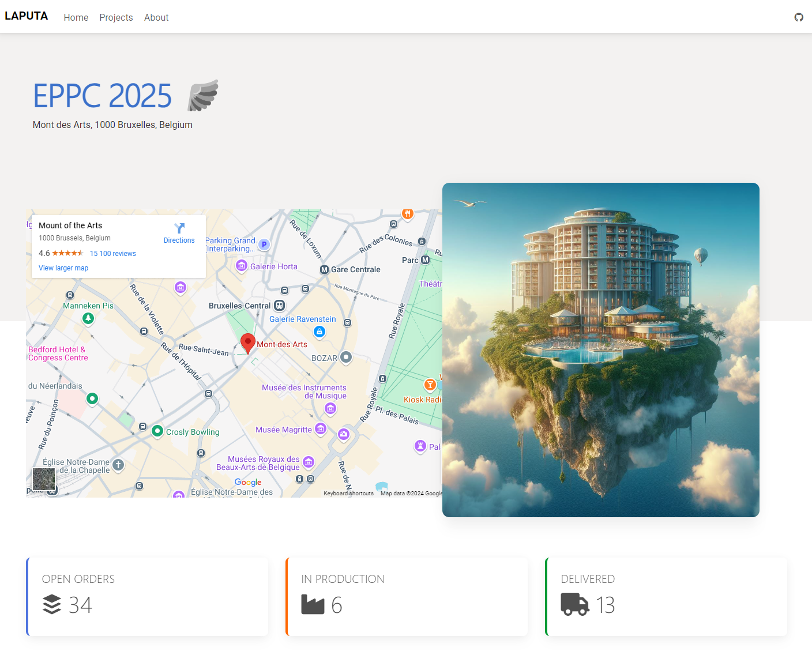Image resolution: width=812 pixels, height=670 pixels.
Task: Open Keyboard shortcuts on the map
Action: pos(348,494)
